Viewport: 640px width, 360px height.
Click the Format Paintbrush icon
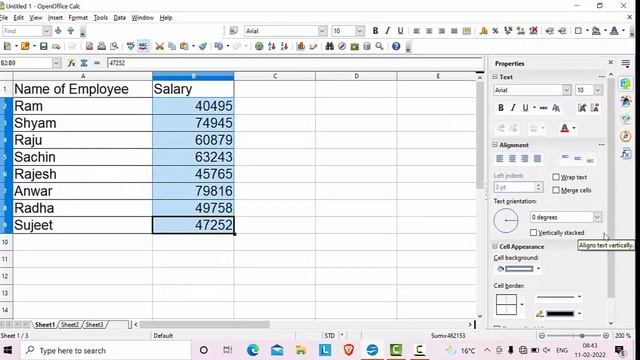202,46
